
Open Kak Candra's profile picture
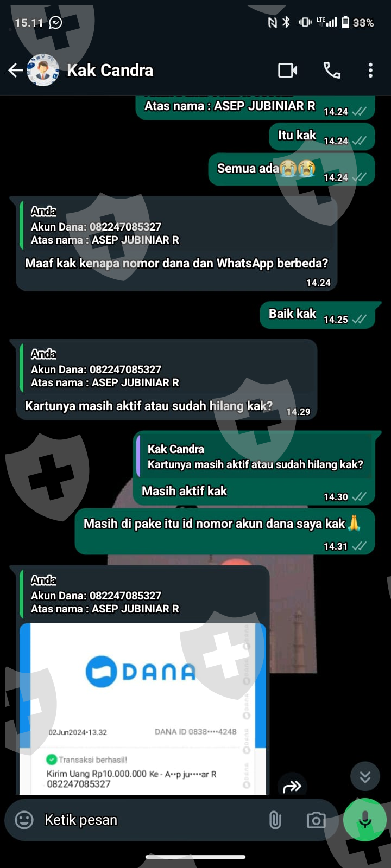[43, 70]
